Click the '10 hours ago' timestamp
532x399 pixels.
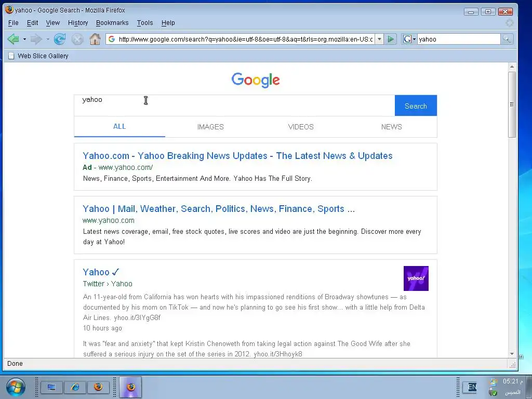click(x=102, y=328)
